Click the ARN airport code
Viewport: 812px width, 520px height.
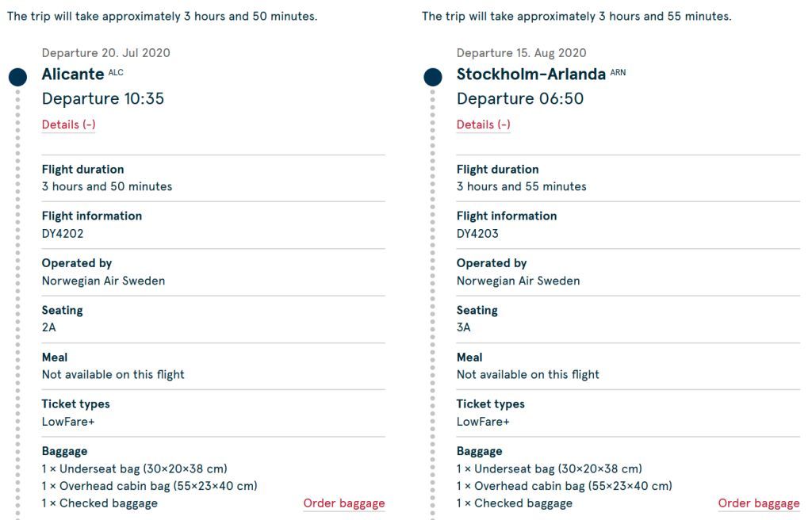[x=618, y=72]
